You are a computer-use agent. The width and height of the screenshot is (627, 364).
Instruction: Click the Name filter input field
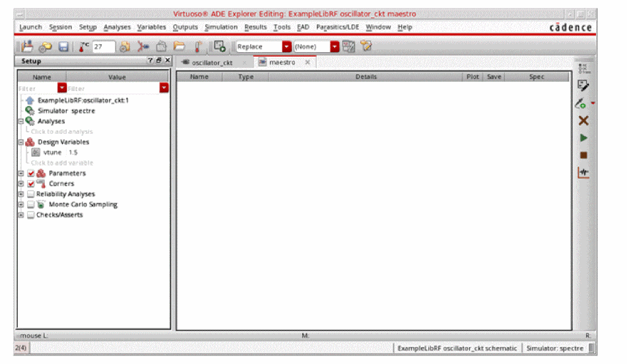coord(38,88)
